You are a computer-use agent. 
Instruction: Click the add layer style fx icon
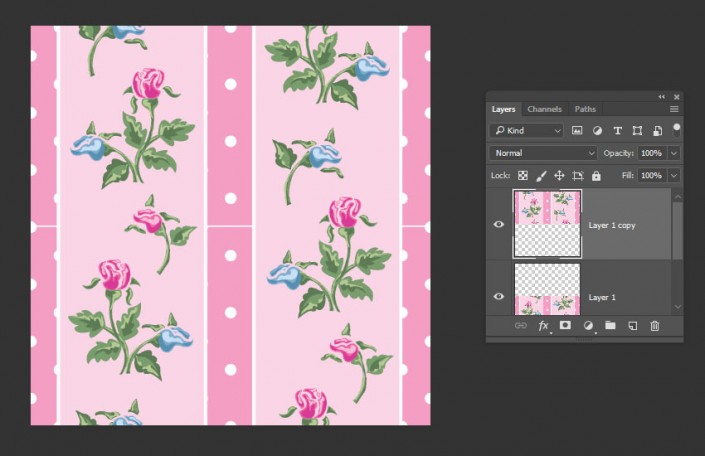point(544,326)
